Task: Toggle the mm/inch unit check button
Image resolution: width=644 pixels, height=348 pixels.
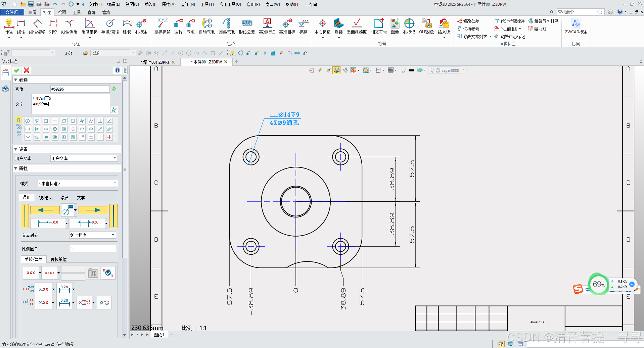Action: tap(108, 273)
